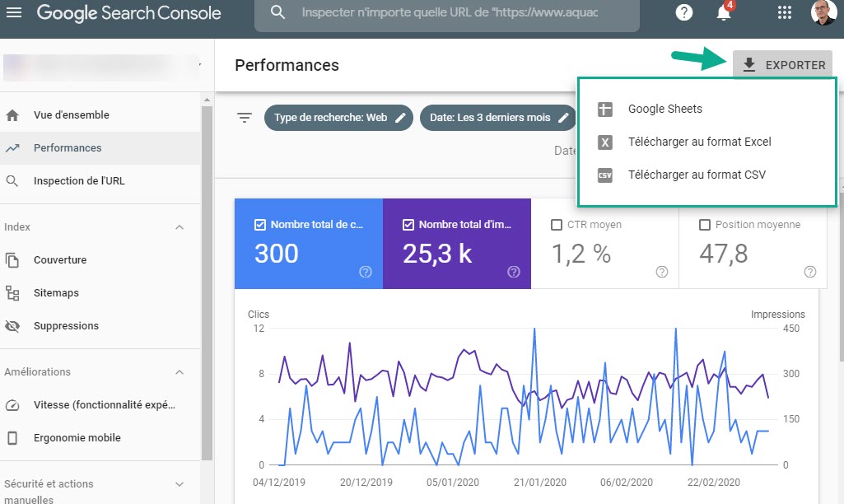Open notifications bell with 4 alerts
844x504 pixels.
click(x=725, y=12)
